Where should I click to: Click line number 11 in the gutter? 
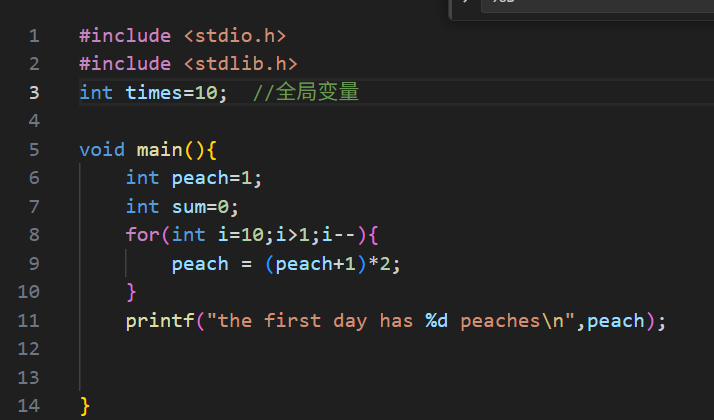click(29, 321)
